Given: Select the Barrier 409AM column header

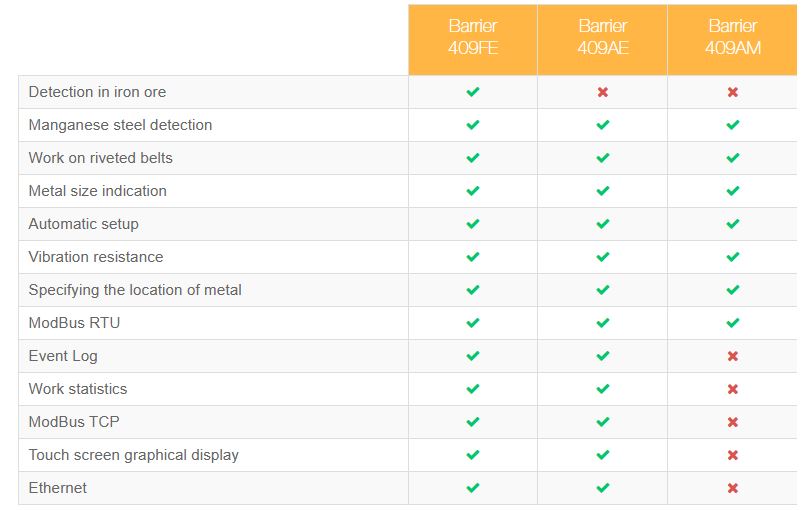Looking at the screenshot, I should click(733, 39).
